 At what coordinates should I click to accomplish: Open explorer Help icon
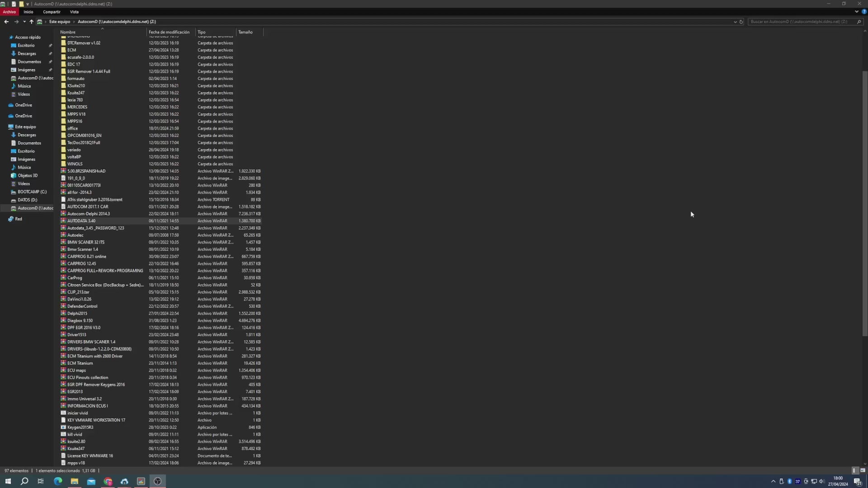864,12
